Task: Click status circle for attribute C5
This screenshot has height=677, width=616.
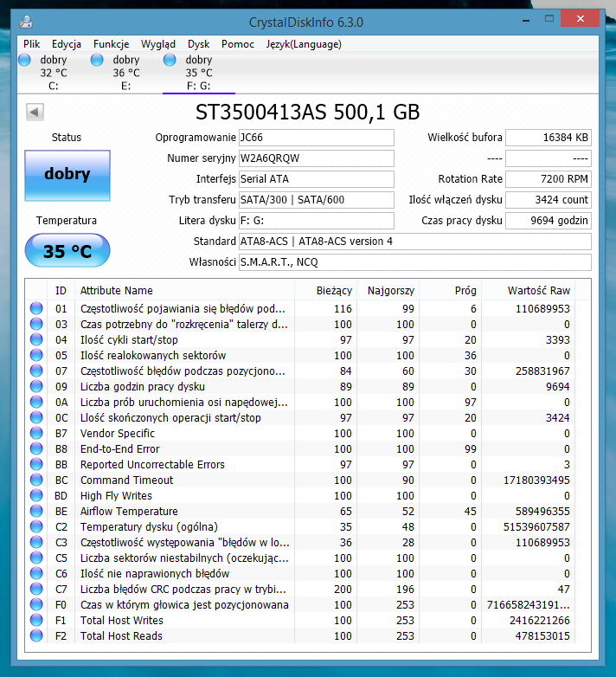Action: click(36, 558)
